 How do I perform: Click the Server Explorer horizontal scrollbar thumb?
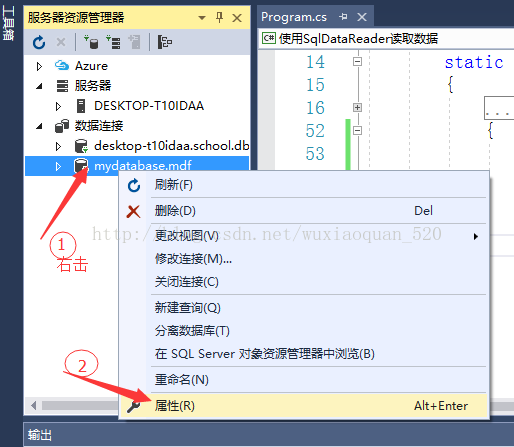79,406
